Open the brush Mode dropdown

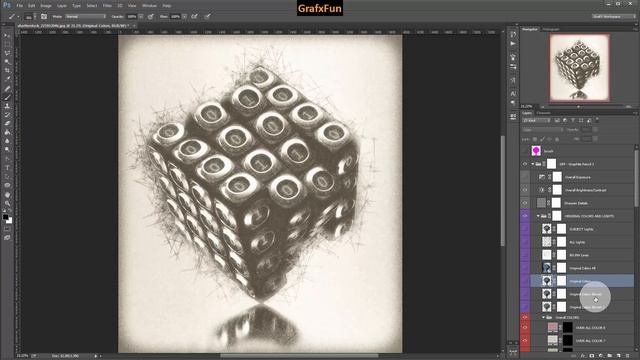[85, 17]
